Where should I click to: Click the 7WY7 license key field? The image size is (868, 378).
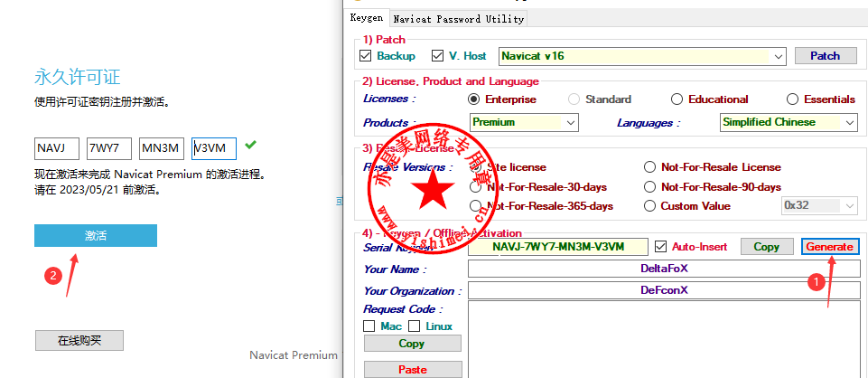109,148
